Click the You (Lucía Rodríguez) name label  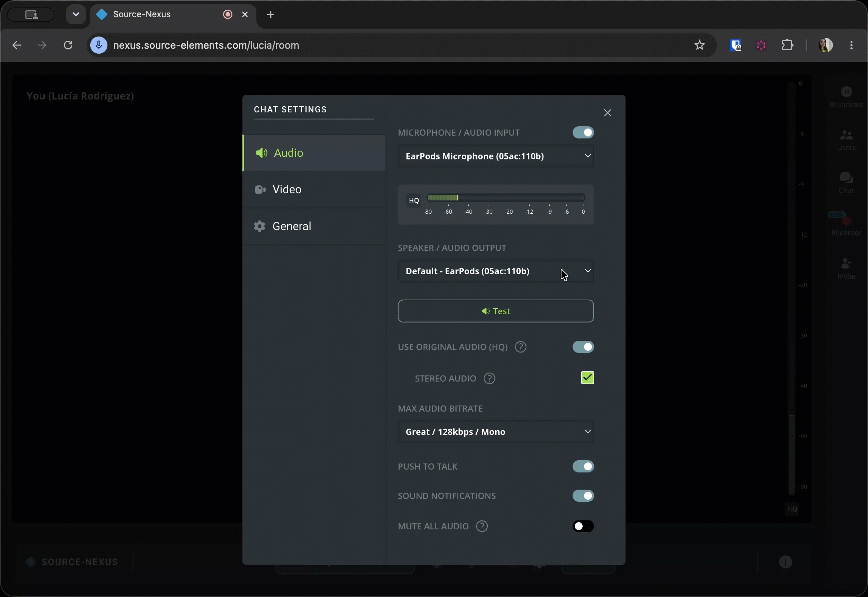click(x=80, y=96)
